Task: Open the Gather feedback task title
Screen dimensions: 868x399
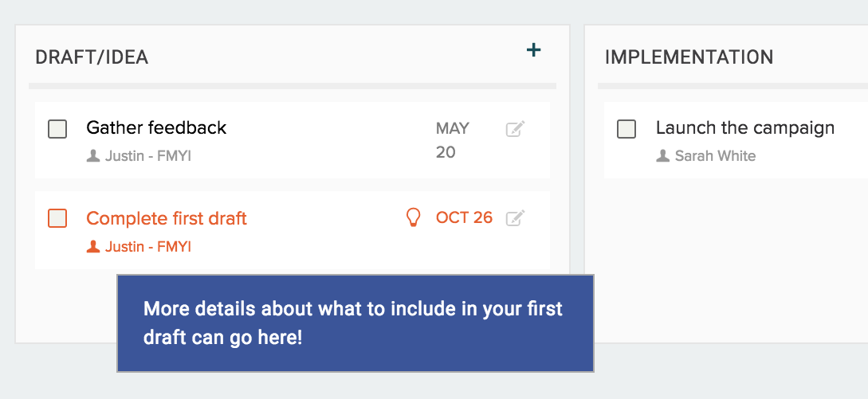Action: pyautogui.click(x=156, y=127)
